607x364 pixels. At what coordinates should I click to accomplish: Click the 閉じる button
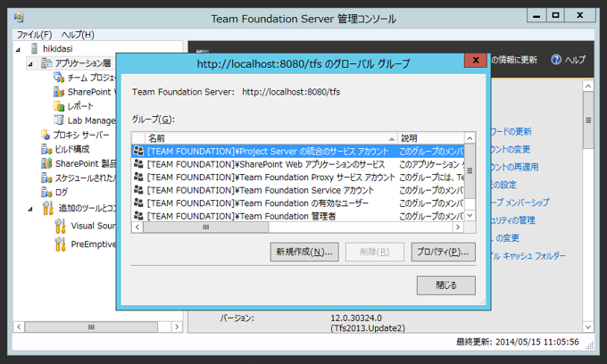pos(446,285)
